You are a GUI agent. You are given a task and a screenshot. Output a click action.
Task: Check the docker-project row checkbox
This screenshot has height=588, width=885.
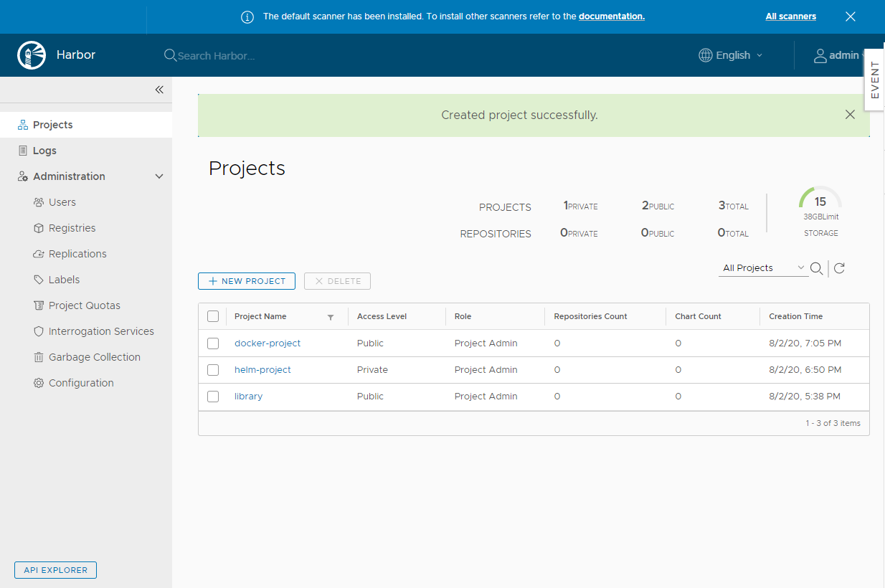[213, 343]
